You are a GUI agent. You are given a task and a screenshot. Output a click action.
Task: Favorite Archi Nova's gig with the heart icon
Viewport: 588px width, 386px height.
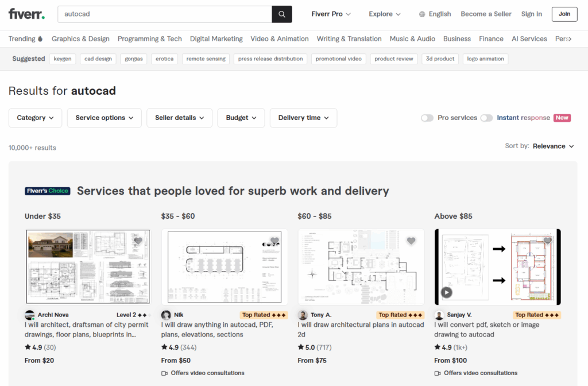[x=138, y=241]
